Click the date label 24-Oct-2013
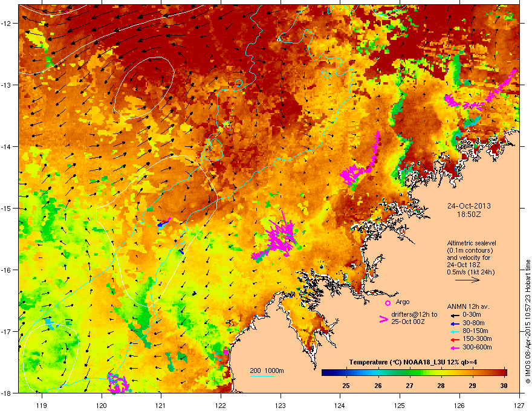This screenshot has width=532, height=411. [469, 206]
